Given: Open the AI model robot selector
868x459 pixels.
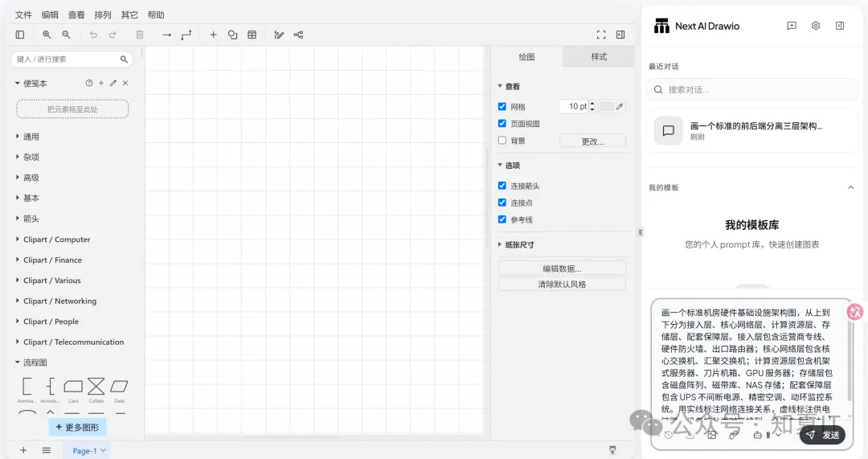Looking at the screenshot, I should pyautogui.click(x=767, y=435).
